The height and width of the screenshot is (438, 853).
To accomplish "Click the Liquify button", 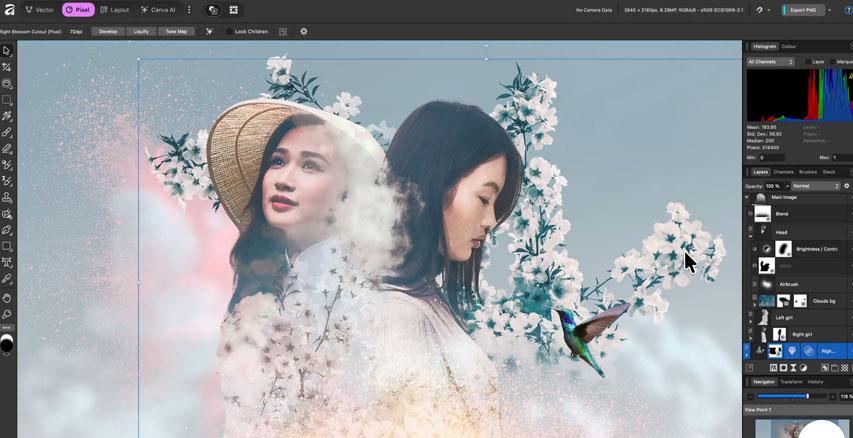I will click(x=141, y=32).
